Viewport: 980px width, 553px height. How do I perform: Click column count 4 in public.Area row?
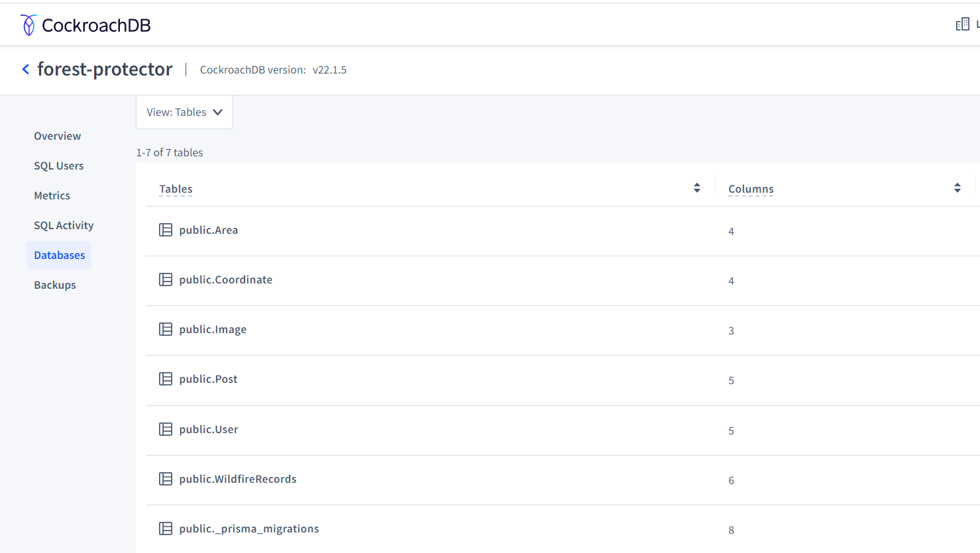[x=731, y=231]
